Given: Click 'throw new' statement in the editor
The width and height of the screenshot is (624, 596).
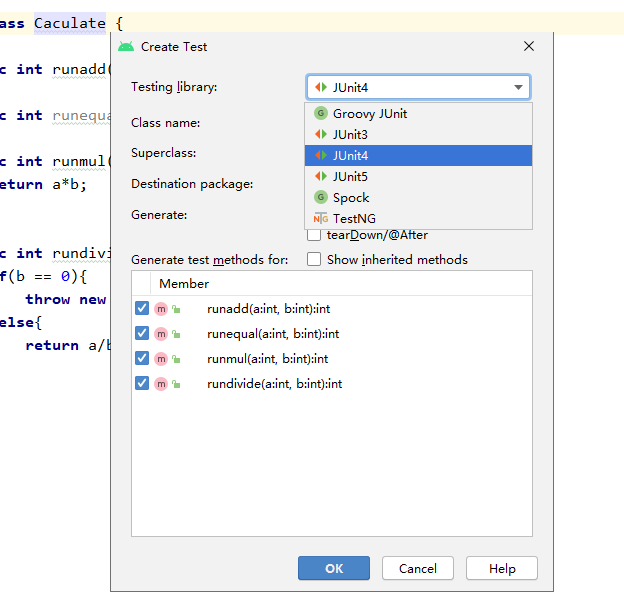Looking at the screenshot, I should coord(66,299).
